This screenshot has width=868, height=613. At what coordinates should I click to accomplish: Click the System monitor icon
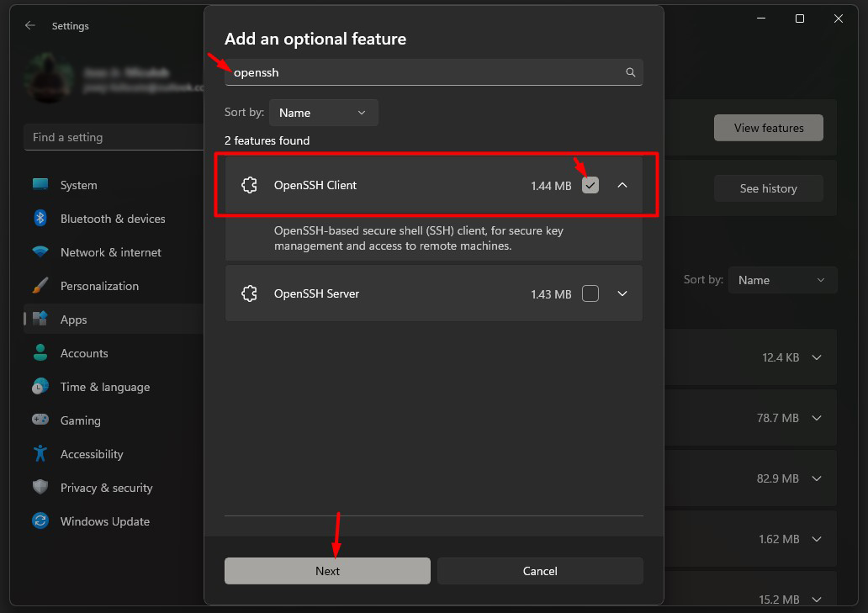(x=40, y=185)
